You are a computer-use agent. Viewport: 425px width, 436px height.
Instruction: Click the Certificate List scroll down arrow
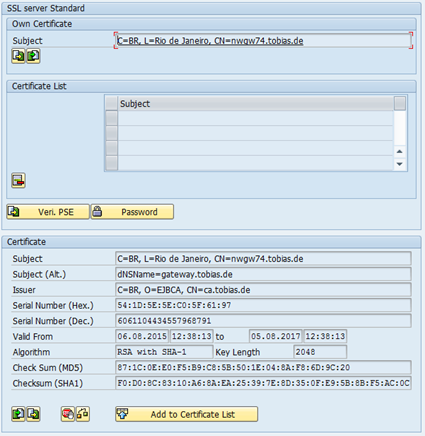(x=400, y=164)
